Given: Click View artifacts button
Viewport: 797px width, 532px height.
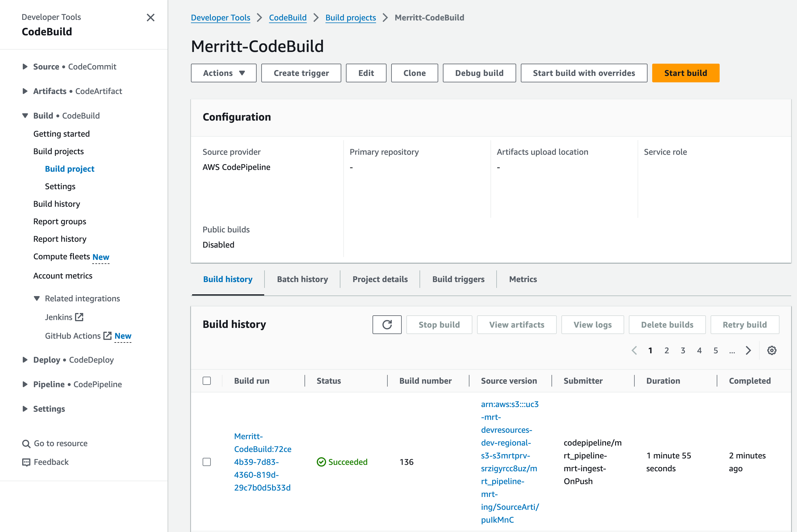Looking at the screenshot, I should (516, 324).
